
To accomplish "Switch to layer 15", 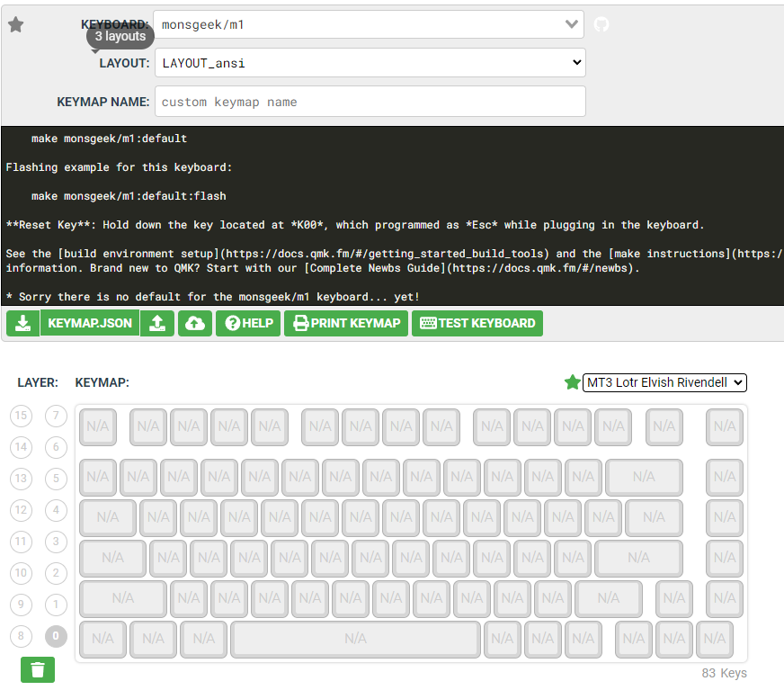I will click(21, 416).
